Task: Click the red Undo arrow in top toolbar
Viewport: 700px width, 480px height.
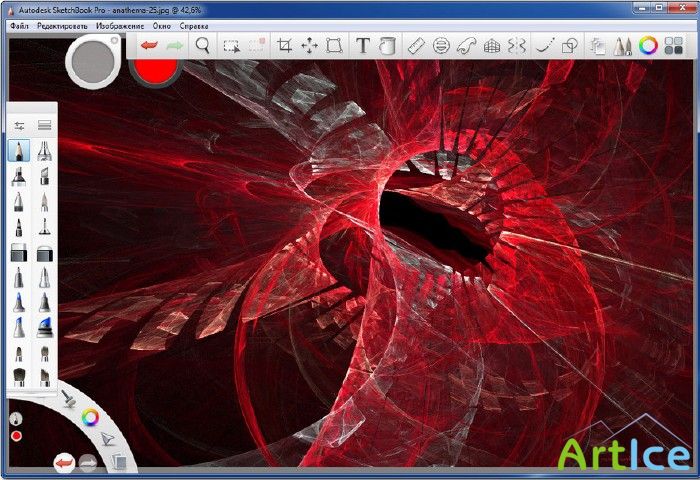Action: click(149, 46)
